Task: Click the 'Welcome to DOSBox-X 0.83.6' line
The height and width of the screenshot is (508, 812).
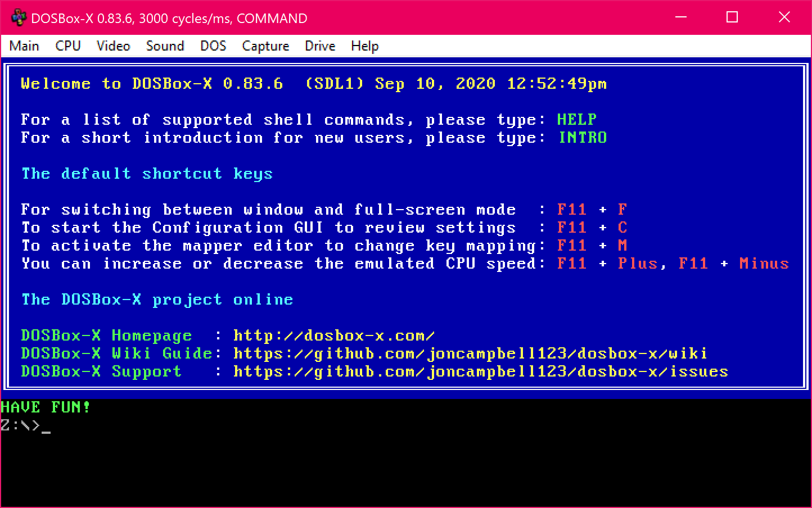Action: (152, 84)
